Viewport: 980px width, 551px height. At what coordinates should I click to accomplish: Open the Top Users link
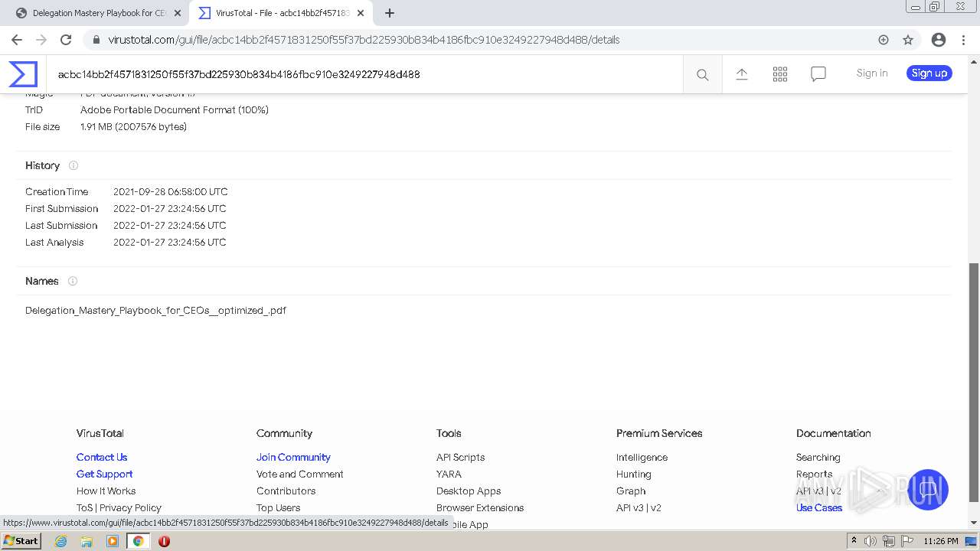(279, 507)
